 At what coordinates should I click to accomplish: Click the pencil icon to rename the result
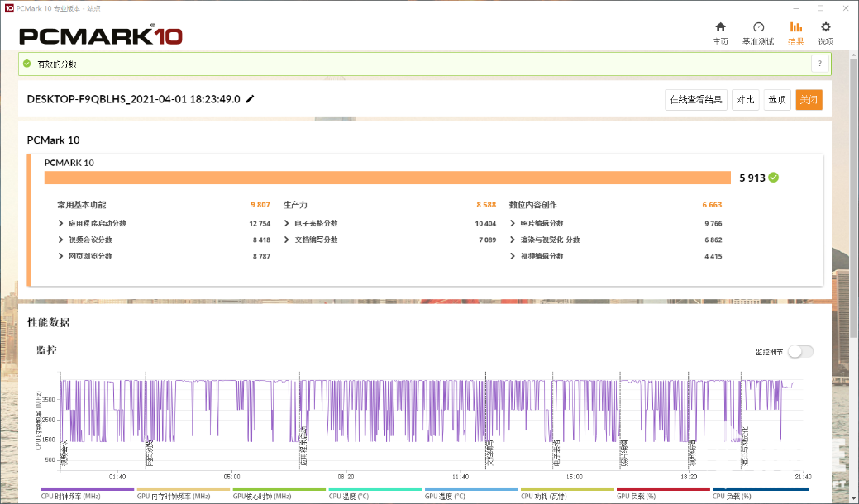point(250,99)
